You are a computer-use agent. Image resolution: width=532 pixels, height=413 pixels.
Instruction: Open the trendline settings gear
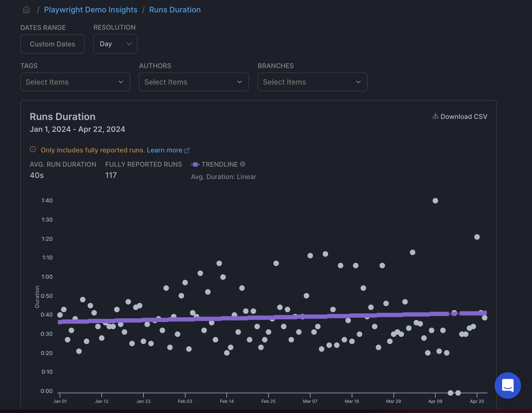point(243,164)
